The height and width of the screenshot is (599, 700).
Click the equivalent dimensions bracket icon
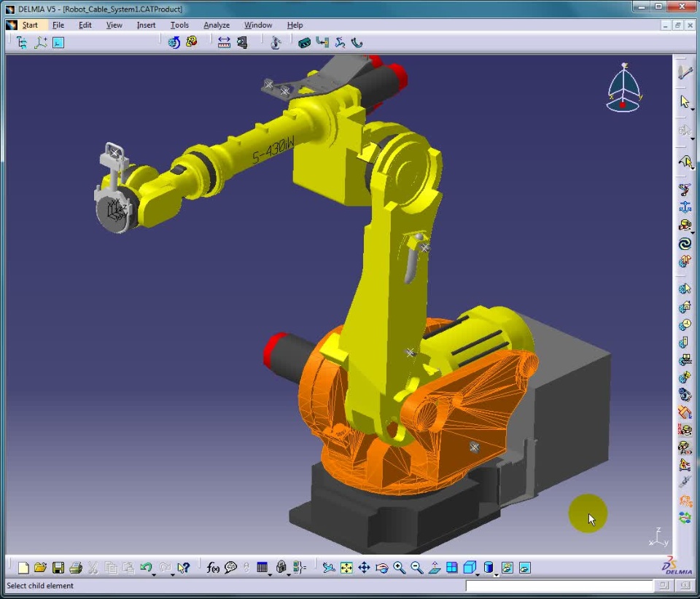coord(299,568)
